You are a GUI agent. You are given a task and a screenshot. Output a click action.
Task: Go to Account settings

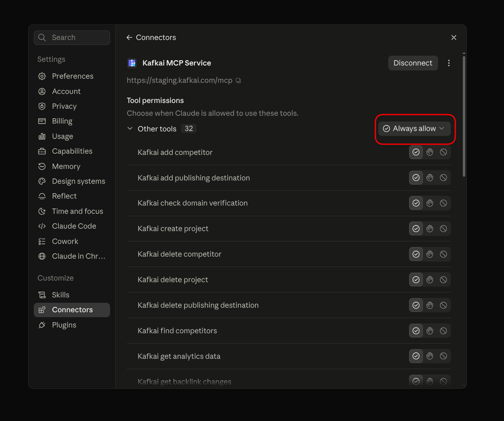click(72, 91)
